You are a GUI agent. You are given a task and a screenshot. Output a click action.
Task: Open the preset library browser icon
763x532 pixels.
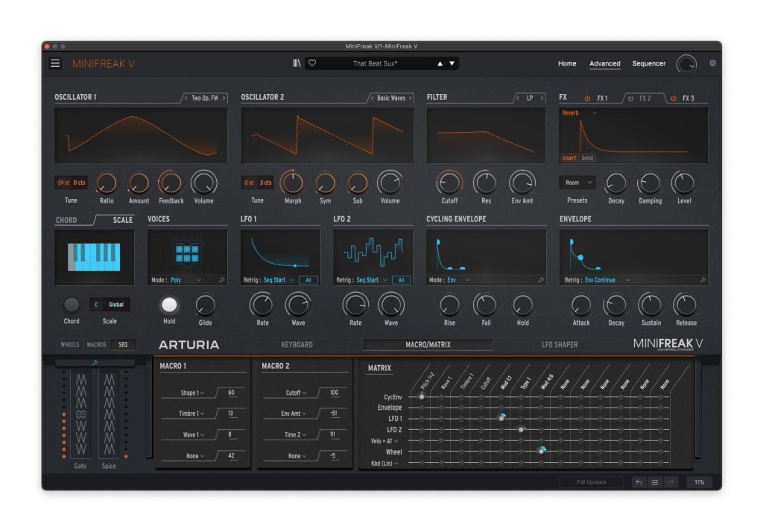pyautogui.click(x=296, y=63)
